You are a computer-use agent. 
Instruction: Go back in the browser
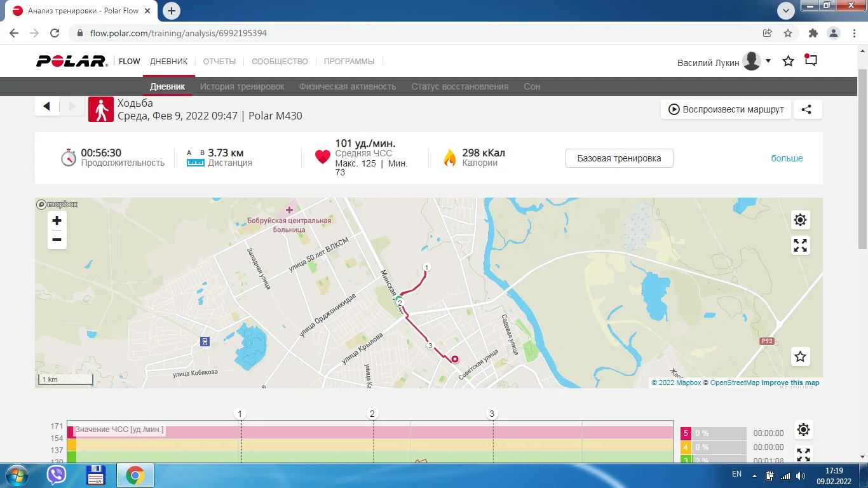(14, 33)
